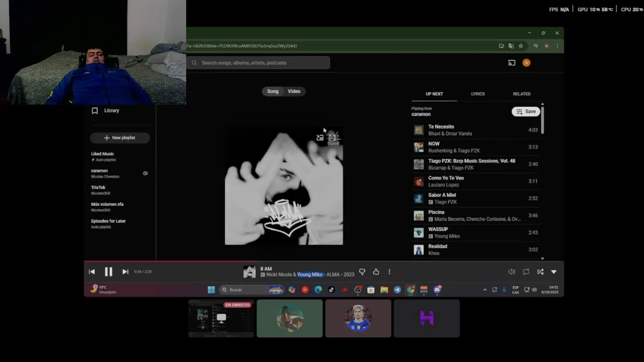Click the queue scrollbar up arrow

tap(542, 104)
